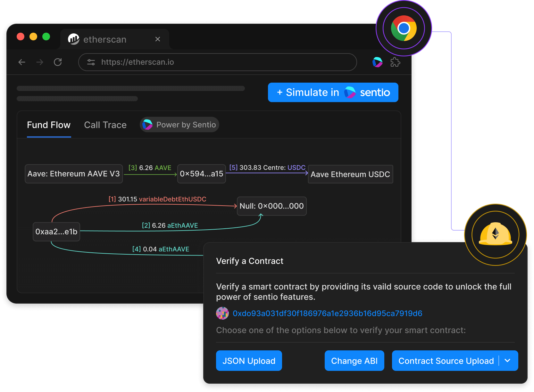
Task: Click the Verify a Contract heading
Action: coord(250,261)
